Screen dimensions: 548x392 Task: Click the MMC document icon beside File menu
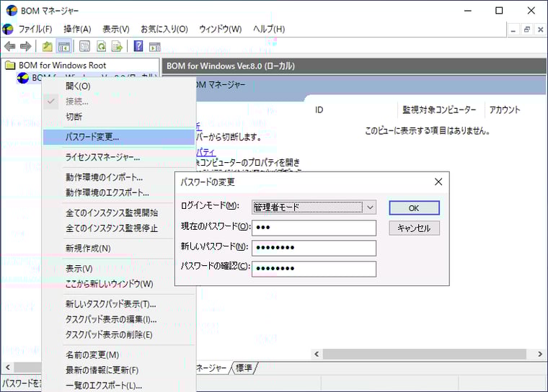[8, 29]
